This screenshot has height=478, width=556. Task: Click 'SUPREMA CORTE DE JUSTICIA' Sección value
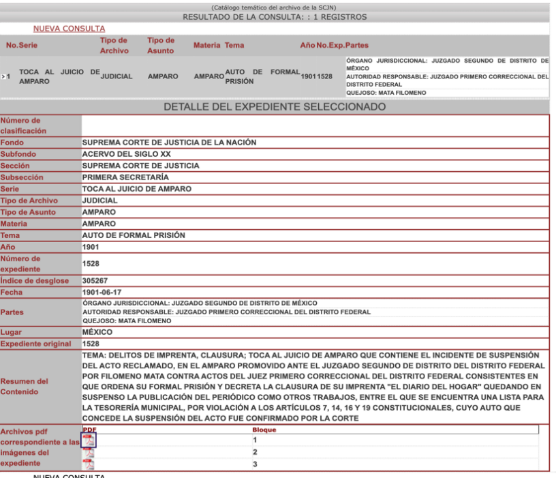(x=141, y=166)
